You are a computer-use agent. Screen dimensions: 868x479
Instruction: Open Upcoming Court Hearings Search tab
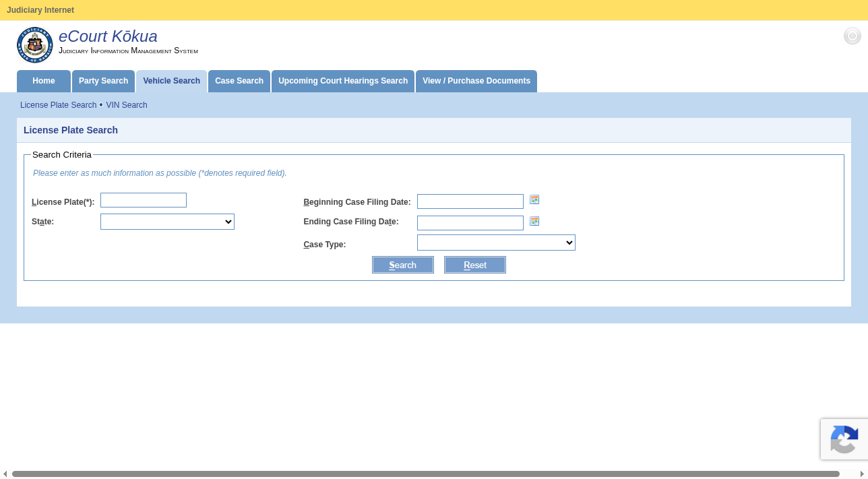click(x=343, y=81)
